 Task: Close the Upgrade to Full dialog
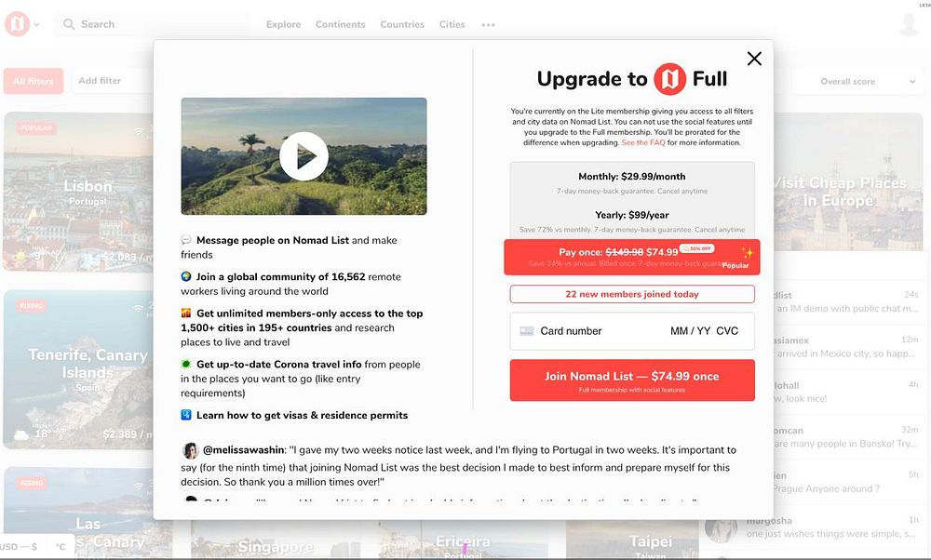pos(754,58)
